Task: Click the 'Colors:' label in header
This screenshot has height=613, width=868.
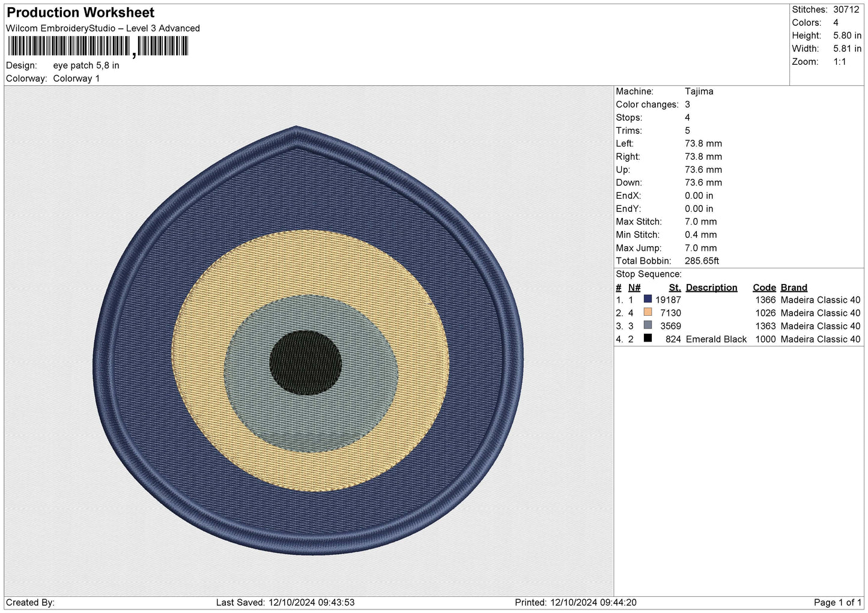Action: tap(807, 23)
